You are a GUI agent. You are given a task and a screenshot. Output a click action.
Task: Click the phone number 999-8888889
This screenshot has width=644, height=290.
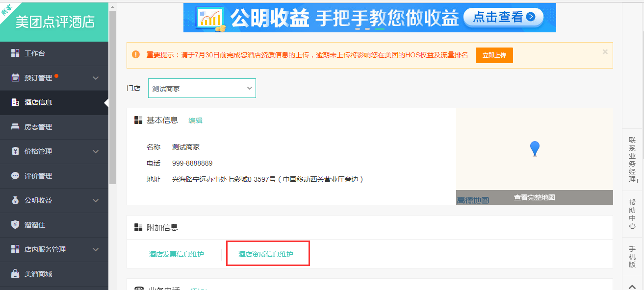click(192, 163)
